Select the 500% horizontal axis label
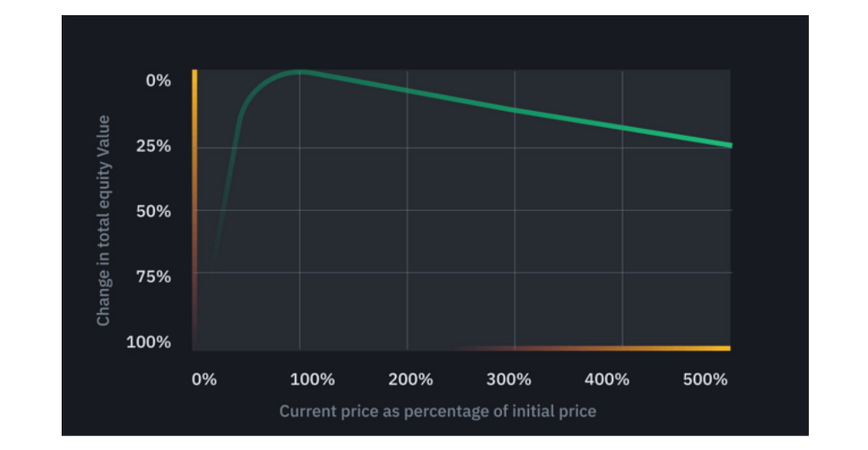The image size is (868, 450). tap(705, 380)
